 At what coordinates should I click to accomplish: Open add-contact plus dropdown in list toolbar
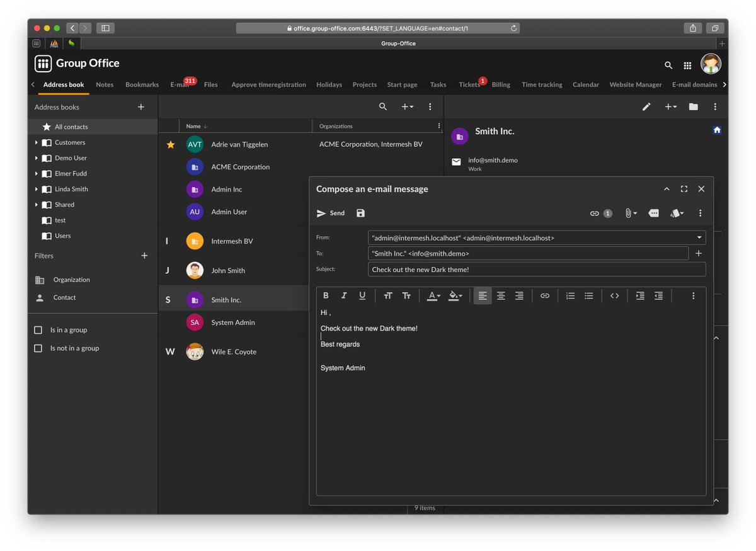(x=407, y=107)
